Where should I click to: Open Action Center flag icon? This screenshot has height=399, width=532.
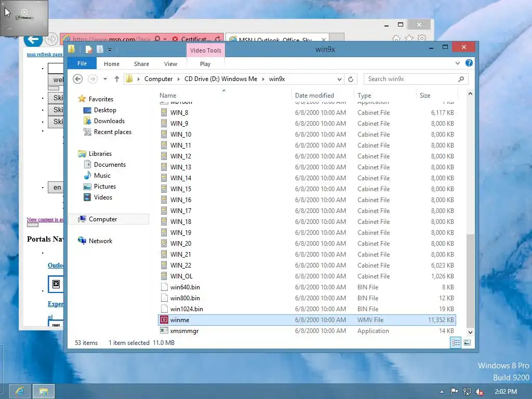tap(454, 392)
